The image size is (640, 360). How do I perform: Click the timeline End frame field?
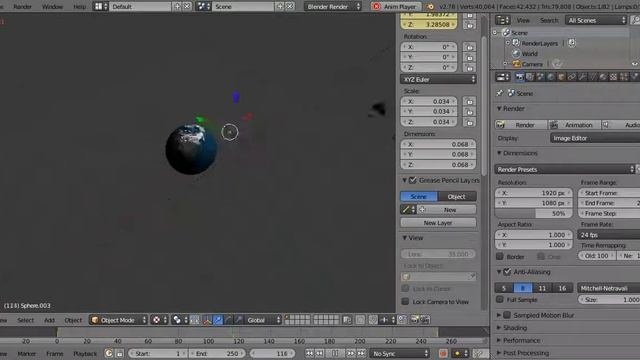(x=218, y=353)
